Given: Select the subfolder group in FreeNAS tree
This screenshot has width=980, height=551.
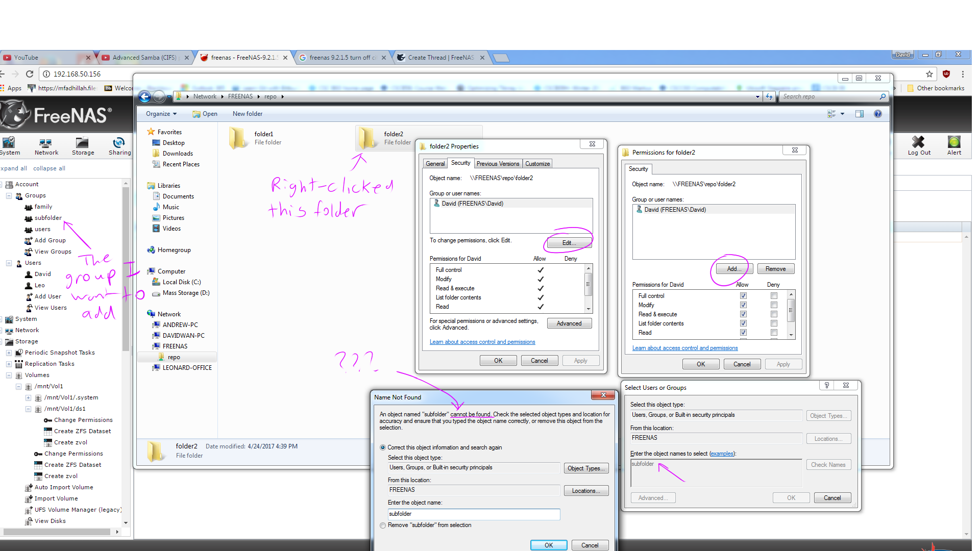Looking at the screenshot, I should pos(48,218).
